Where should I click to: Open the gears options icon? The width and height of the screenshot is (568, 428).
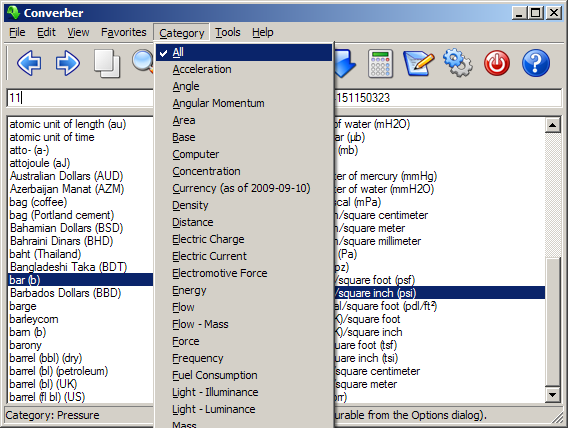[x=458, y=63]
